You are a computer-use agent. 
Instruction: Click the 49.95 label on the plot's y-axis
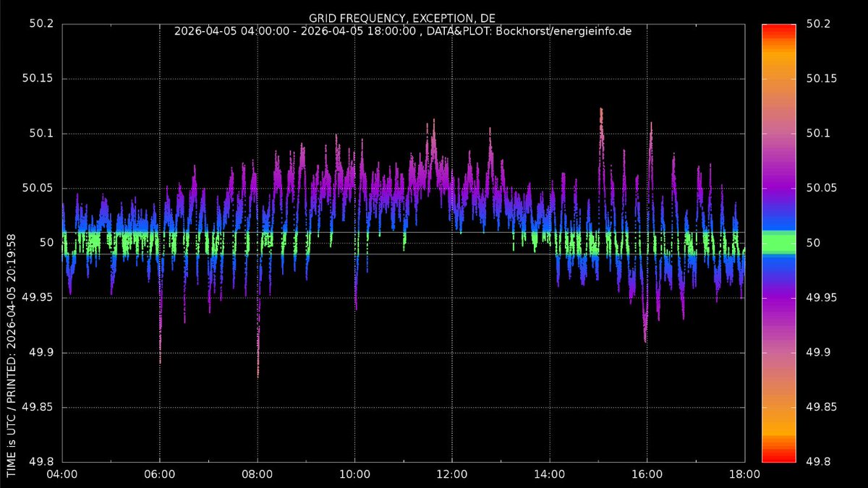[x=39, y=298]
